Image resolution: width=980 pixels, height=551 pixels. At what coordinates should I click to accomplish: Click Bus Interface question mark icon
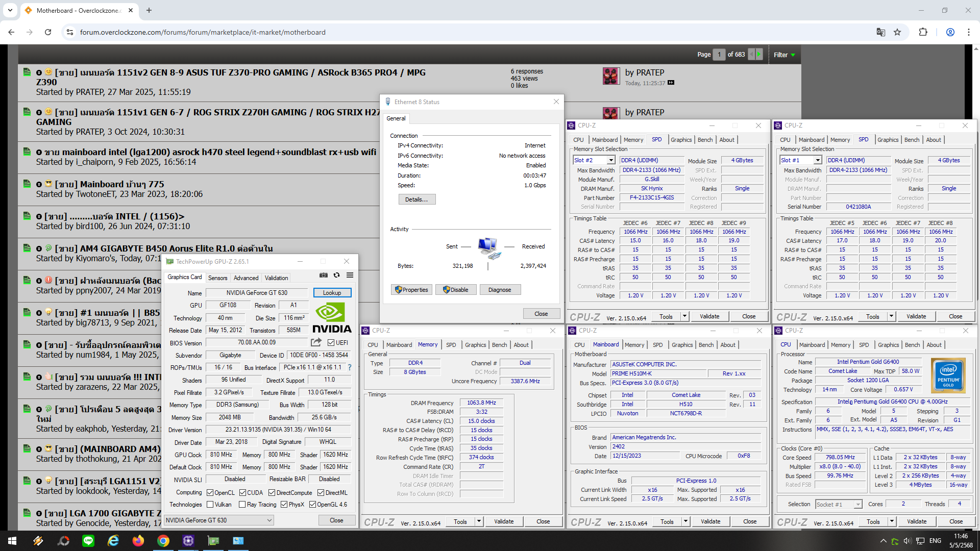[350, 367]
